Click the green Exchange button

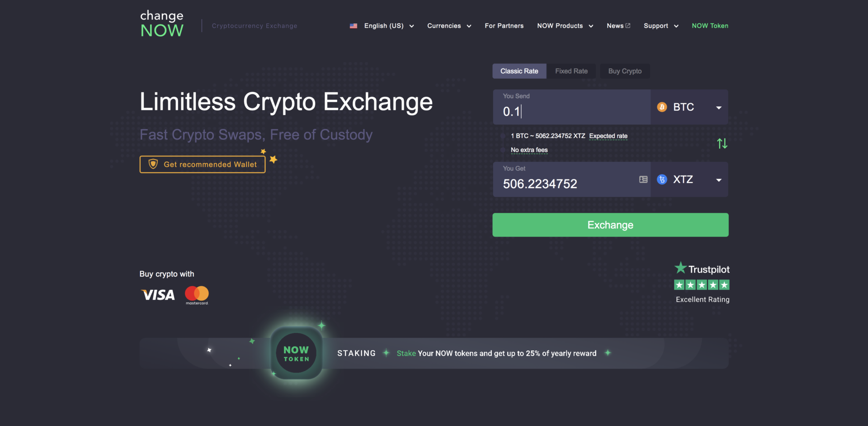[x=610, y=225]
